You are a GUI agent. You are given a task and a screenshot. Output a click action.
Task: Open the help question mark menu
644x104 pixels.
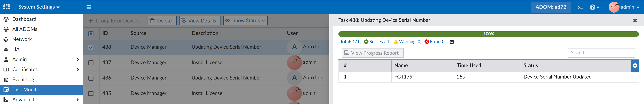[x=594, y=7]
